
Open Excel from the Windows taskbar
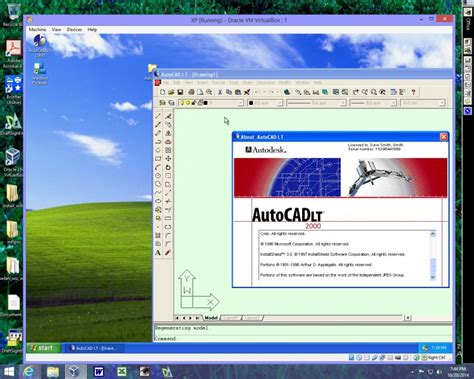click(x=122, y=371)
